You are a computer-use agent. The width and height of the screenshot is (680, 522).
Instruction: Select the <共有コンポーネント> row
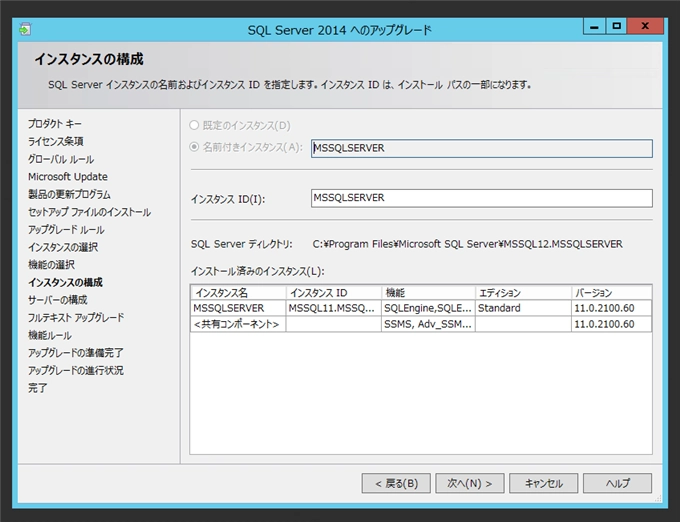(421, 324)
